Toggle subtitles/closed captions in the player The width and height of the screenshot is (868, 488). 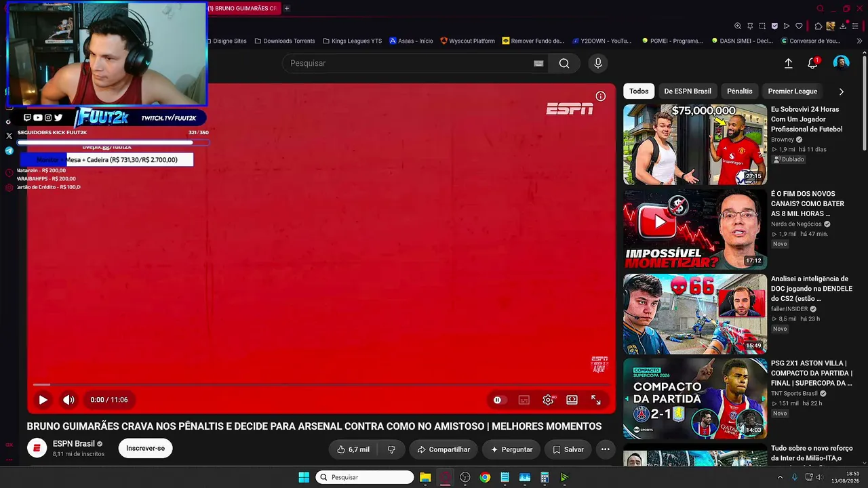[x=524, y=400]
